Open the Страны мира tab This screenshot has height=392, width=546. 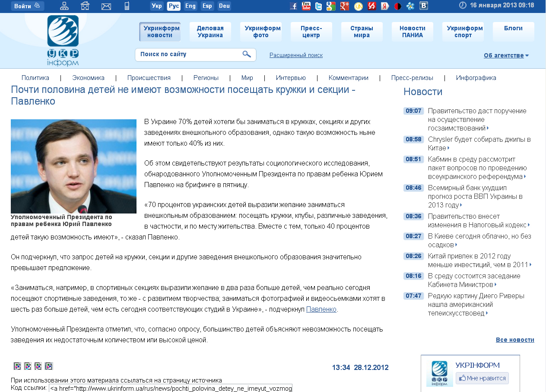pos(362,32)
